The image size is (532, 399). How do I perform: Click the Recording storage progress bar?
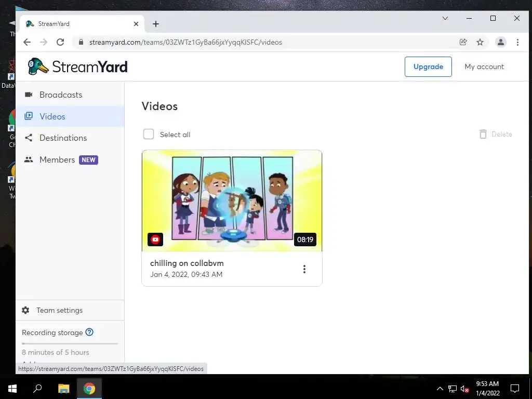click(x=70, y=344)
